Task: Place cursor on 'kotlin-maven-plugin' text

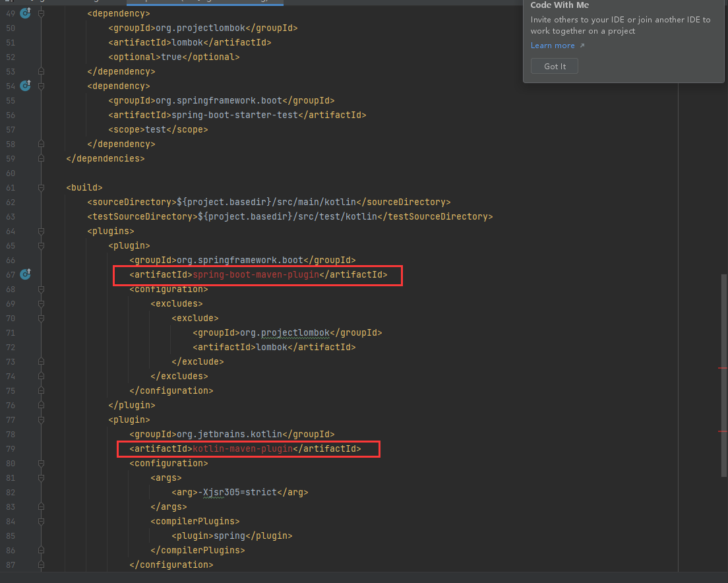Action: pos(243,449)
